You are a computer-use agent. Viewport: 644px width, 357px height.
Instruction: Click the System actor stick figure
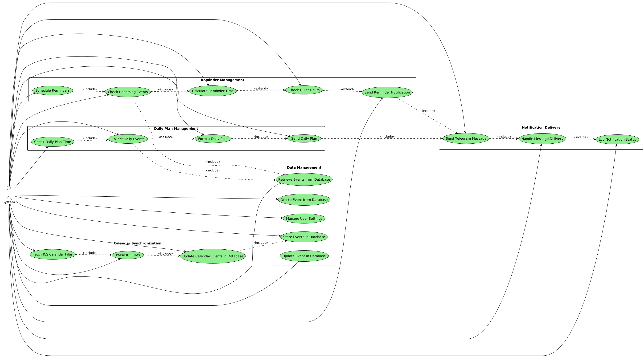click(x=9, y=193)
